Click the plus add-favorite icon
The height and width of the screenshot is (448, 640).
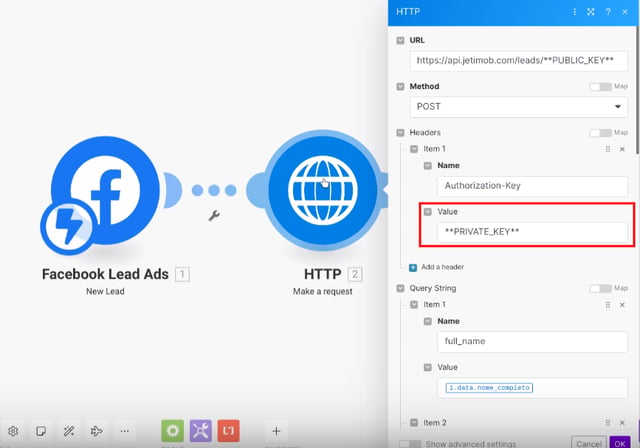(x=276, y=431)
